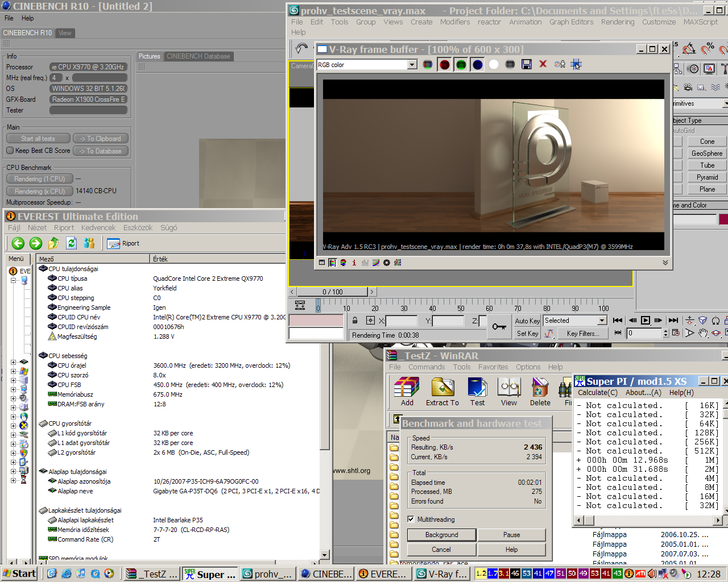Disable the Multithreading checkbox
The height and width of the screenshot is (582, 728).
click(411, 519)
